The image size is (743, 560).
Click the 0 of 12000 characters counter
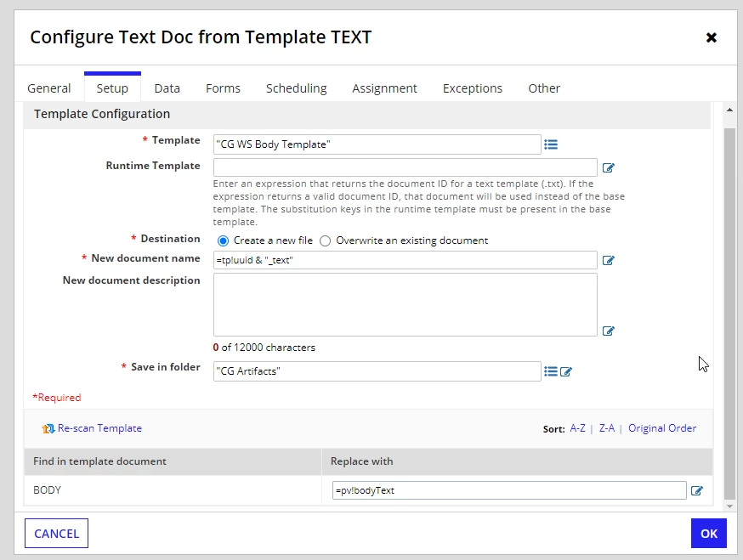point(264,348)
